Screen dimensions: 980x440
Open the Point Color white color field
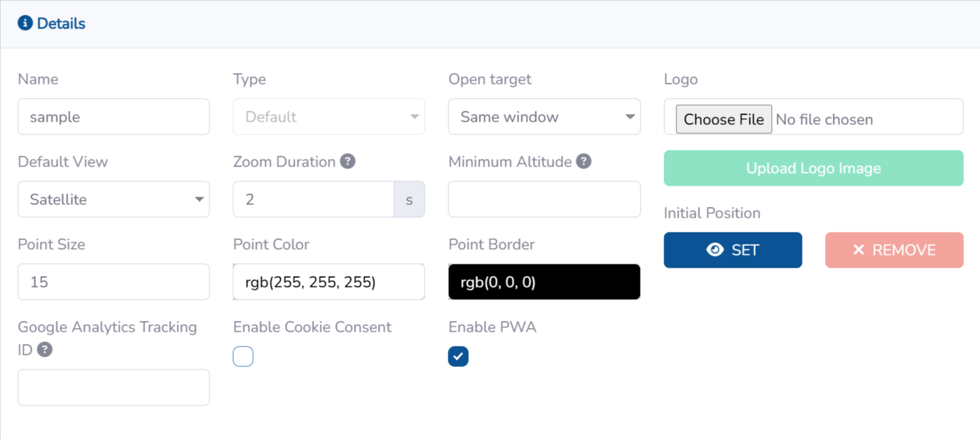tap(329, 282)
